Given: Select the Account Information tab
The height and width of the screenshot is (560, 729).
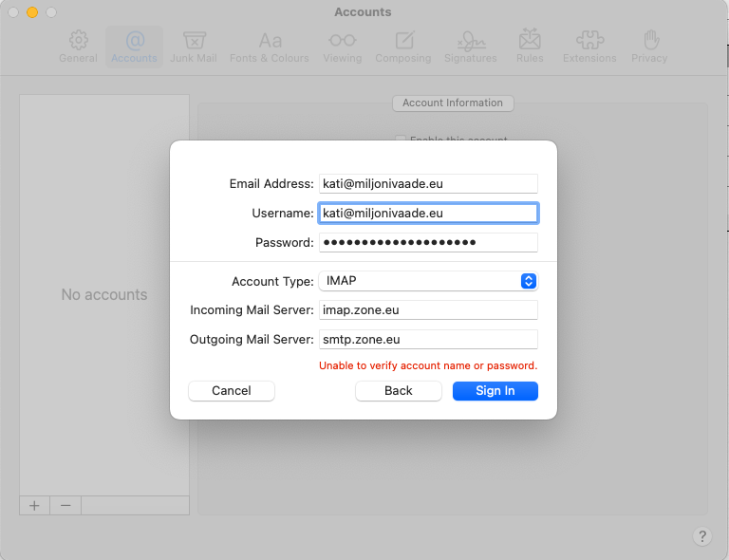Looking at the screenshot, I should pos(453,103).
